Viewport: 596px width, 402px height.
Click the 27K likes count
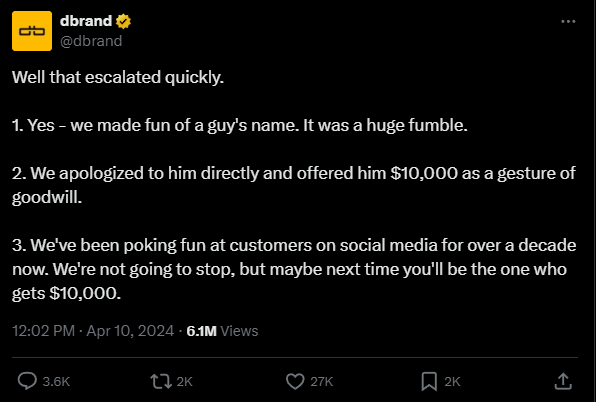(x=322, y=381)
